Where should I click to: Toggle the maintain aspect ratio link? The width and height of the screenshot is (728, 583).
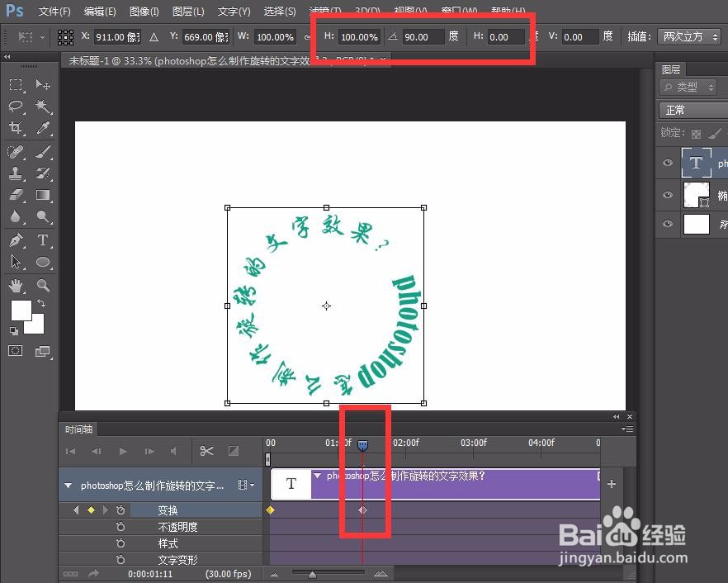click(x=307, y=37)
